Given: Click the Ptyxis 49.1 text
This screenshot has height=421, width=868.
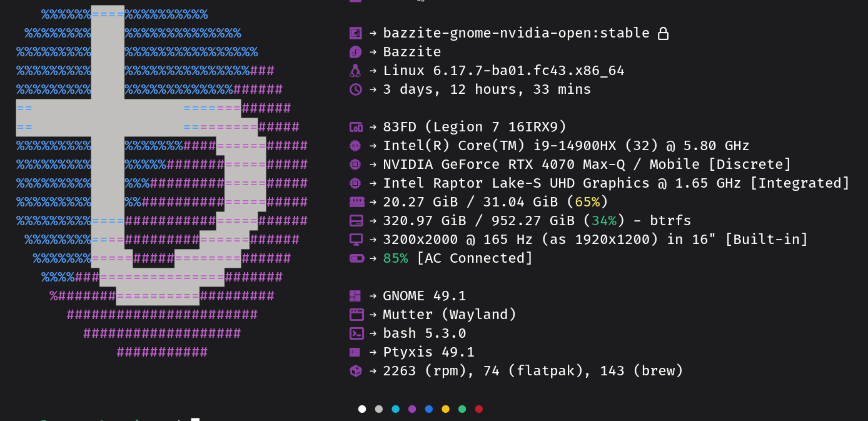Looking at the screenshot, I should (429, 352).
